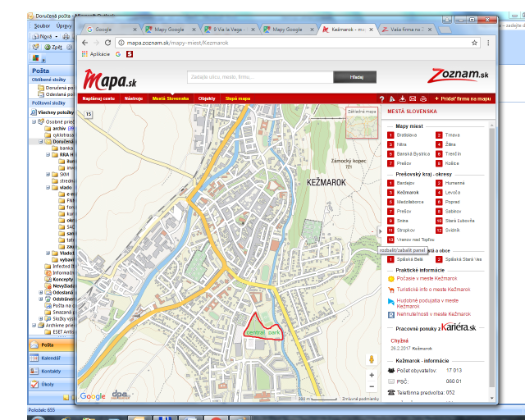Click the Kariéra.sk logo
Viewport: 525px width, 420px height.
459,327
